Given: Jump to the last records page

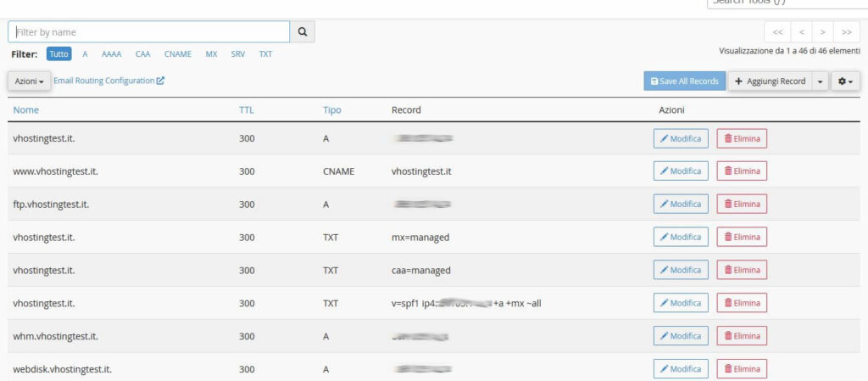Looking at the screenshot, I should point(846,32).
